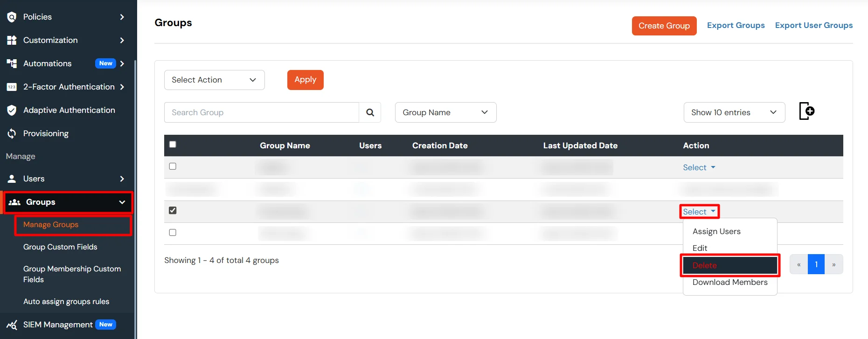Image resolution: width=868 pixels, height=339 pixels.
Task: Expand the Policies menu chevron
Action: (122, 17)
